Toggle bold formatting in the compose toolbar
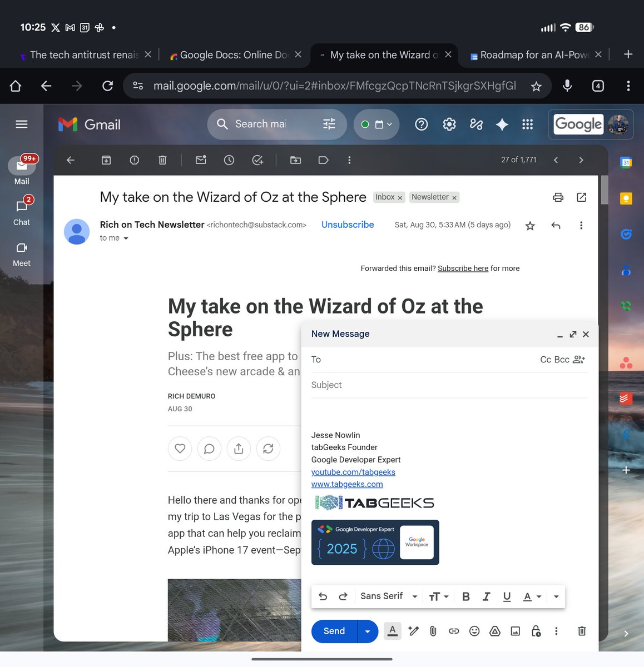644x667 pixels. pos(466,596)
